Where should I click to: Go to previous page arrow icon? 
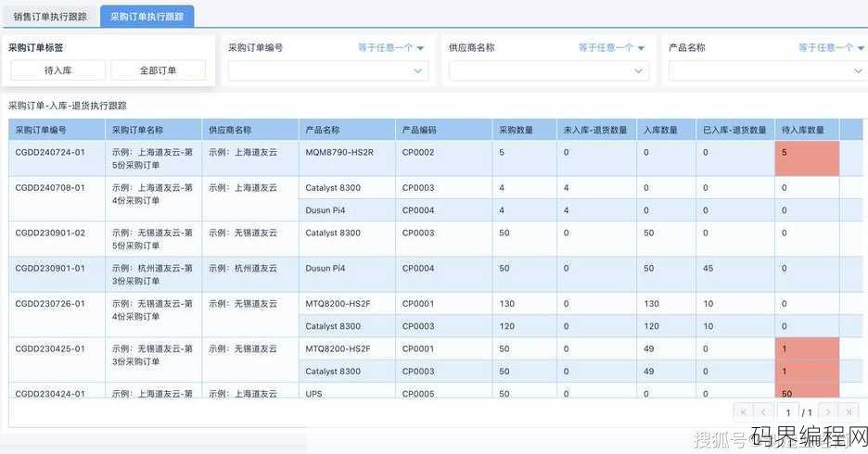click(x=763, y=412)
